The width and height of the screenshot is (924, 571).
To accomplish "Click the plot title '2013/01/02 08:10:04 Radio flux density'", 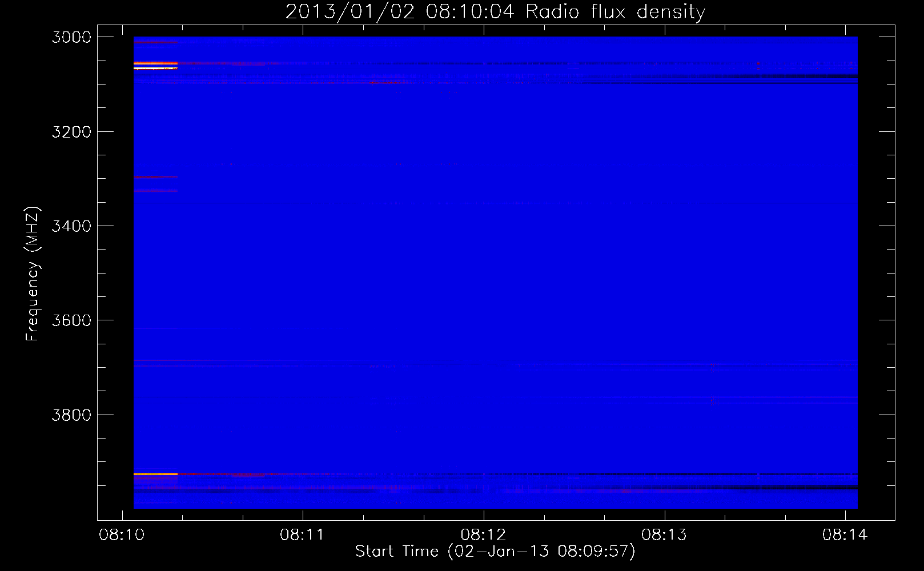I will pyautogui.click(x=495, y=11).
